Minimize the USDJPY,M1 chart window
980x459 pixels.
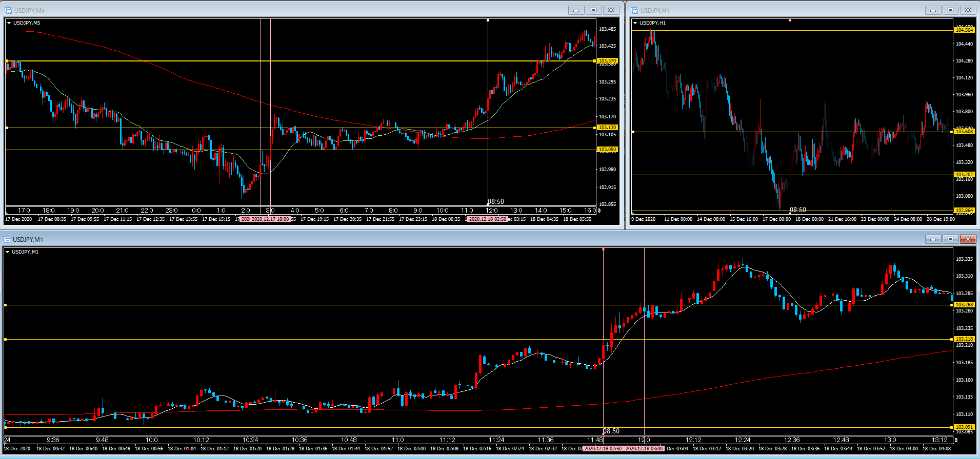tap(933, 239)
